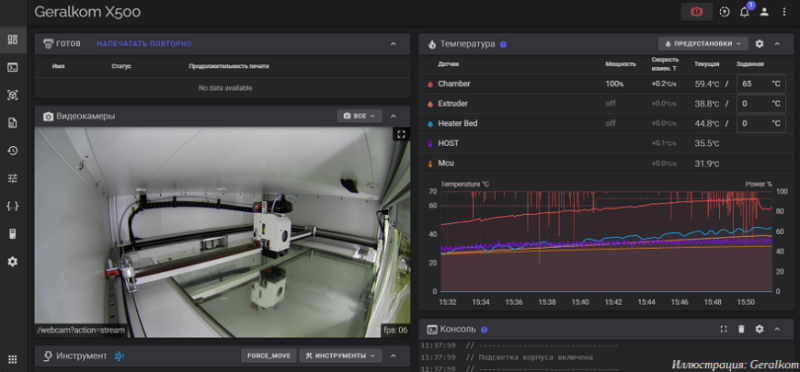
Task: Click the Продолжительность печати column header
Action: click(x=229, y=66)
